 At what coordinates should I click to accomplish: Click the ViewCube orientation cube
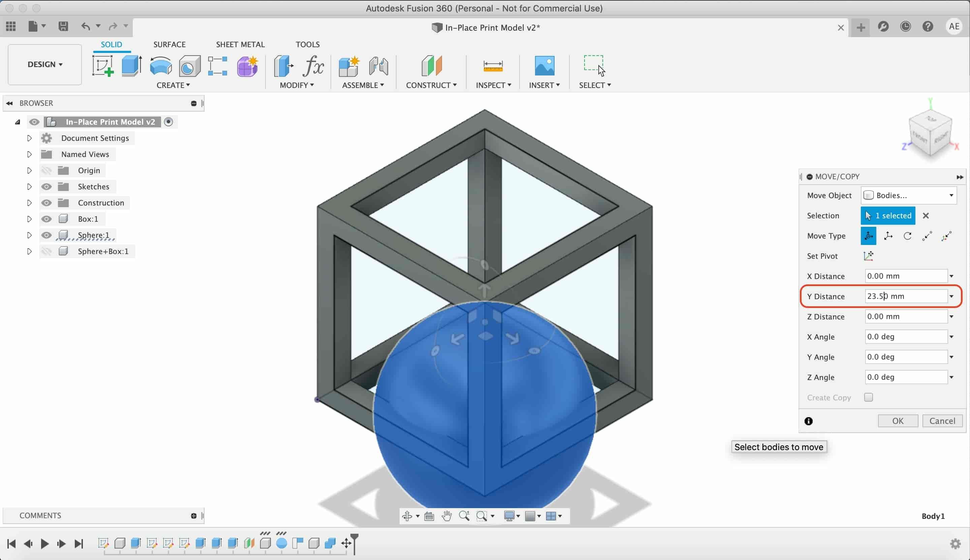930,133
